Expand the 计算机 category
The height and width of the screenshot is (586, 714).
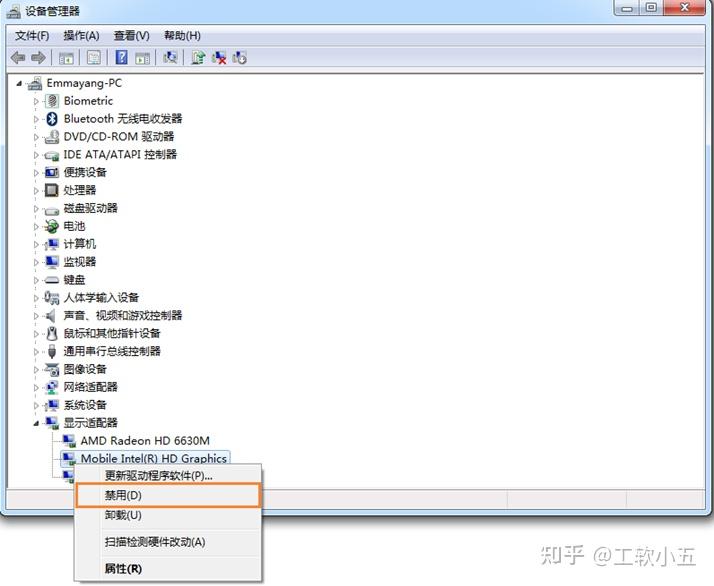(36, 244)
